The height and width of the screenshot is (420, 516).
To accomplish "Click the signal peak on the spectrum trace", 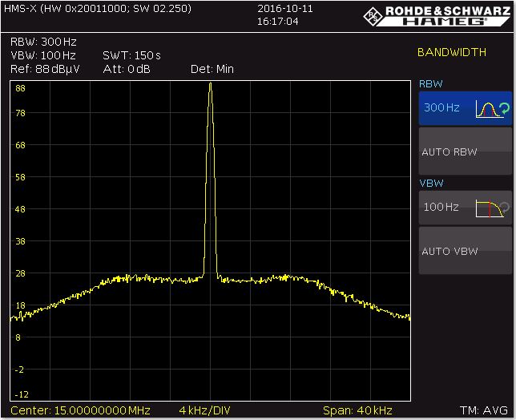I will [210, 84].
